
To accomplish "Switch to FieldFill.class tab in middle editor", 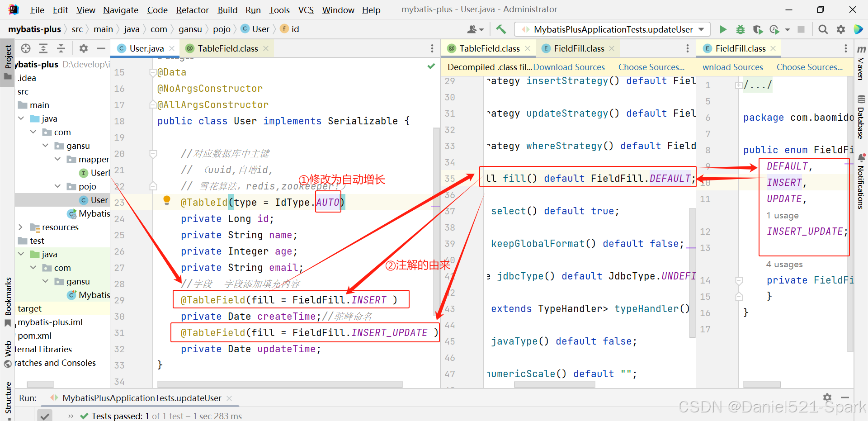I will pyautogui.click(x=579, y=48).
